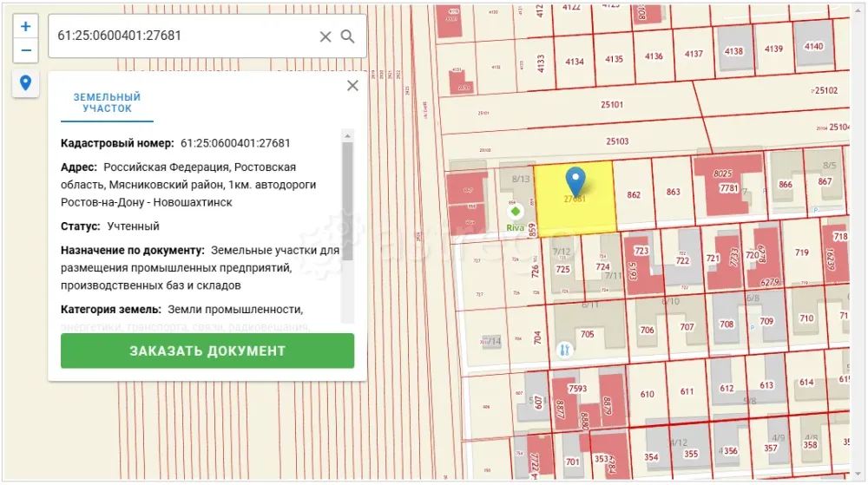Select map parcel 4134
Viewport: 868px width, 485px height.
(575, 62)
